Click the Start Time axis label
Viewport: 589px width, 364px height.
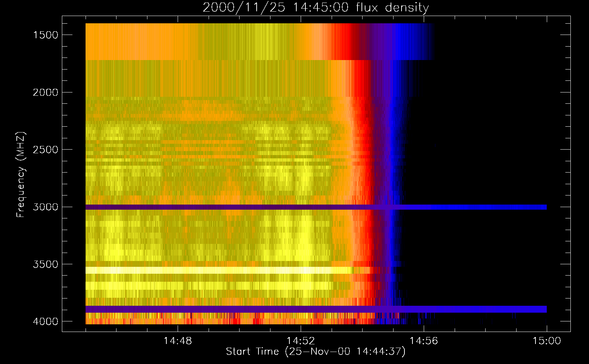[316, 352]
